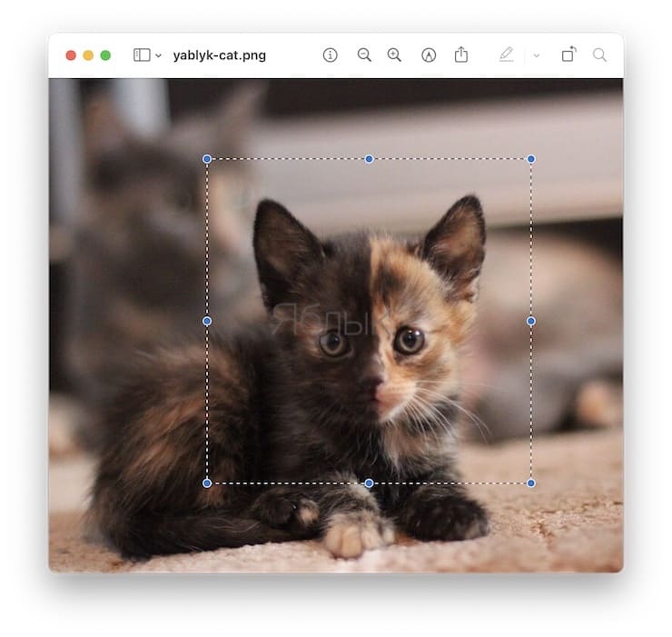This screenshot has height=637, width=672.
Task: Expand the highlight options dropdown arrow
Action: tap(537, 55)
